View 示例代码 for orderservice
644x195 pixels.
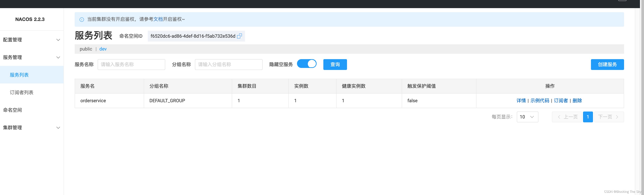tap(540, 101)
